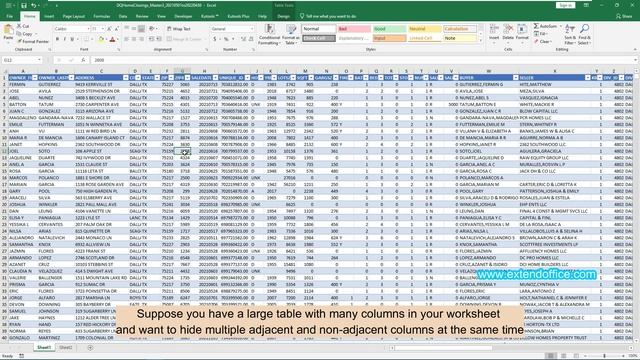The width and height of the screenshot is (640, 360).
Task: Open the font name dropdown
Action: tap(88, 29)
